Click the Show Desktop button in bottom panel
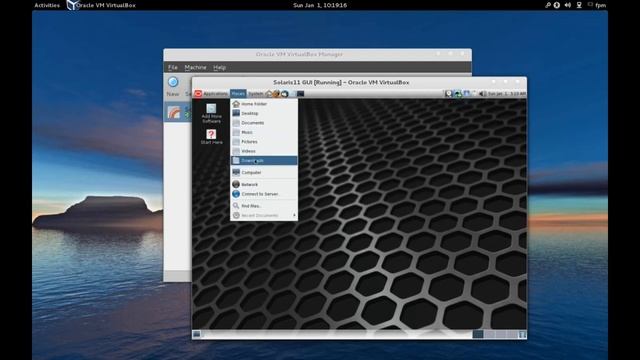The image size is (640, 360). pos(197,334)
